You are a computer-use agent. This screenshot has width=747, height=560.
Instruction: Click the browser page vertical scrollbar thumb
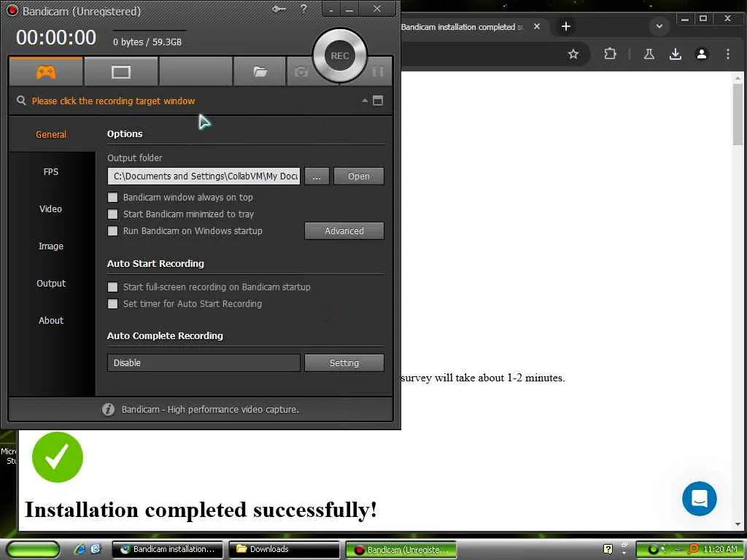[738, 114]
